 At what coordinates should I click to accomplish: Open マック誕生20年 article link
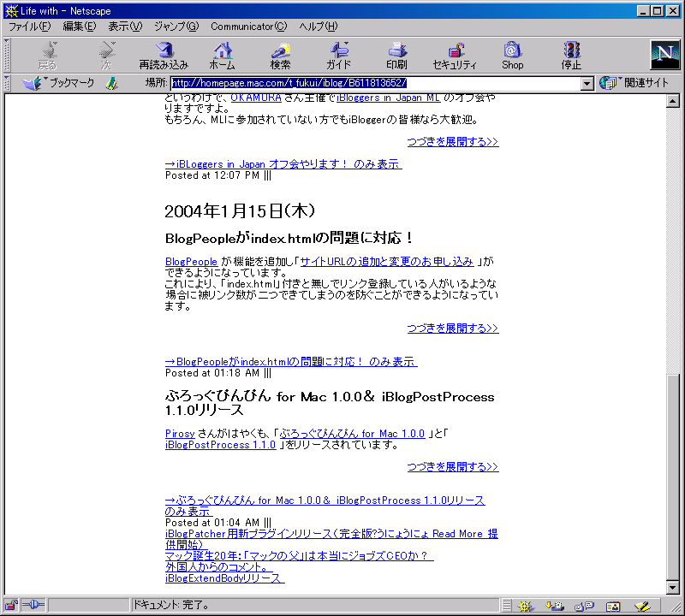coord(299,556)
